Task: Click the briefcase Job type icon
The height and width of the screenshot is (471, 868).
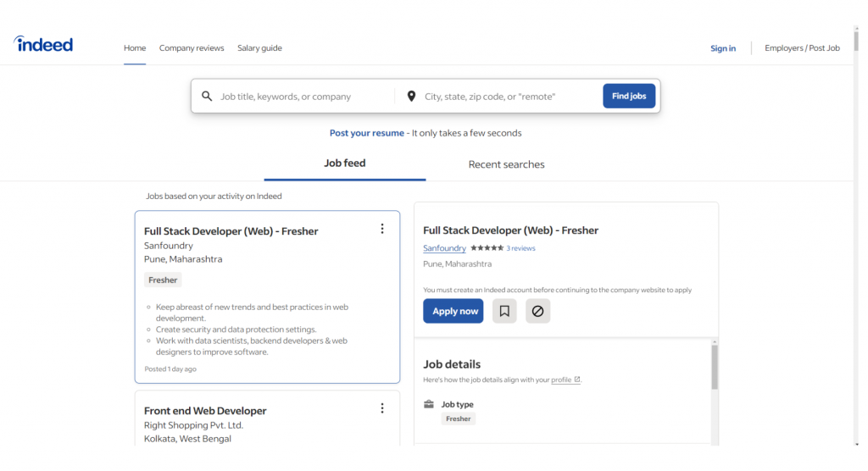Action: [x=429, y=404]
